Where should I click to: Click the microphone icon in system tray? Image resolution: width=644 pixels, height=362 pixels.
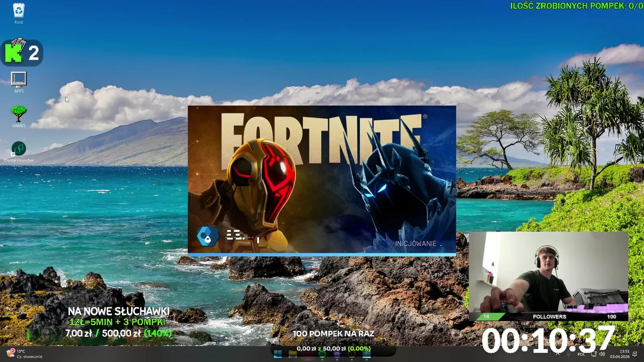pyautogui.click(x=569, y=354)
